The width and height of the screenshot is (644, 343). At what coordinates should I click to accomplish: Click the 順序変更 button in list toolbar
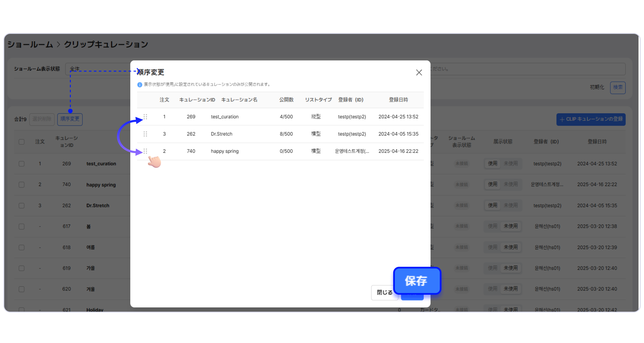point(70,119)
